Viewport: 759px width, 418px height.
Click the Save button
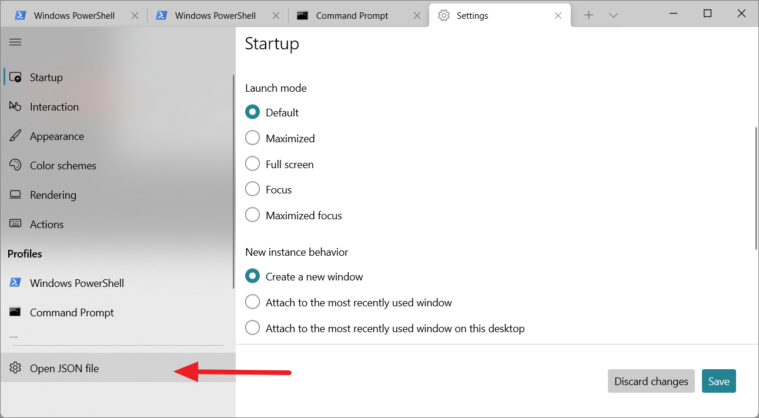click(718, 381)
